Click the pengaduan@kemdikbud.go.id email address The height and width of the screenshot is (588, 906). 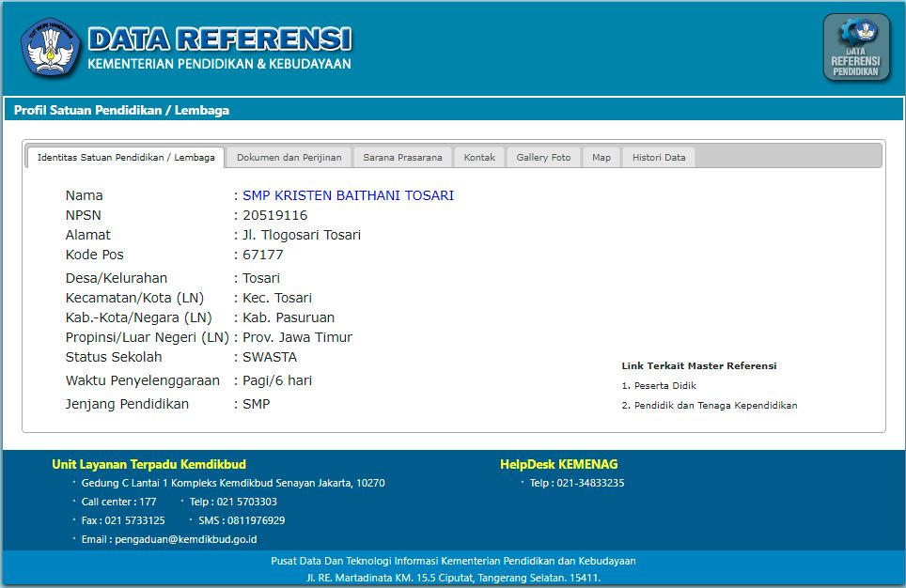(185, 539)
